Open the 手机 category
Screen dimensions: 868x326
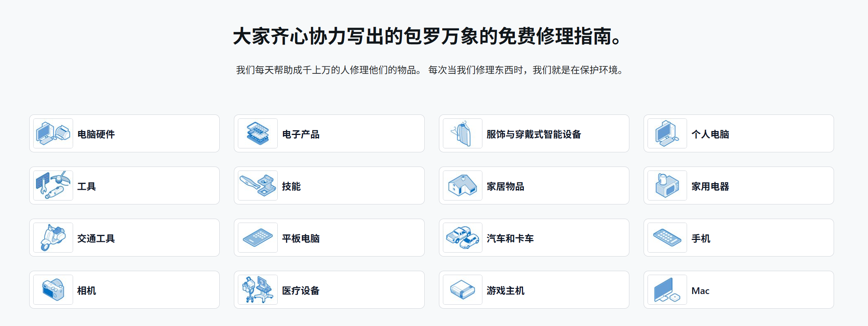tap(738, 238)
